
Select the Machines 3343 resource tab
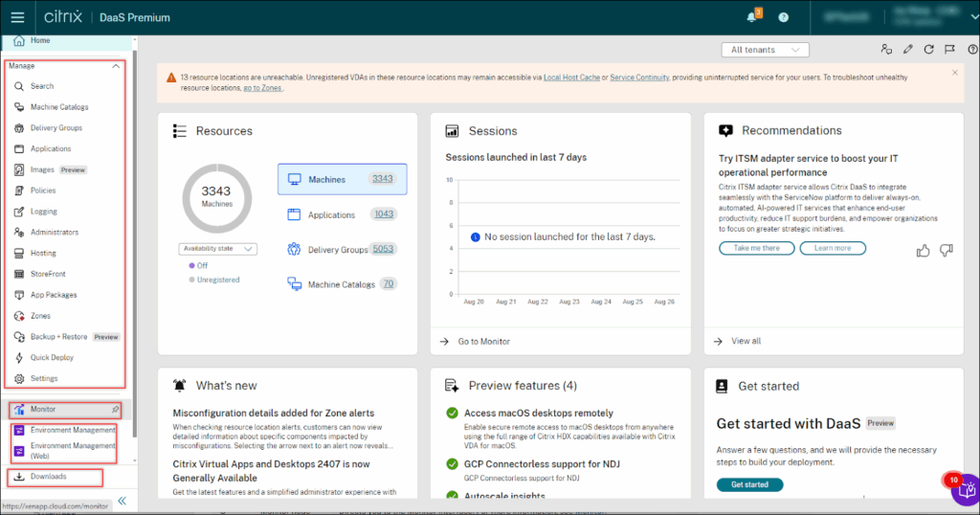(x=342, y=179)
